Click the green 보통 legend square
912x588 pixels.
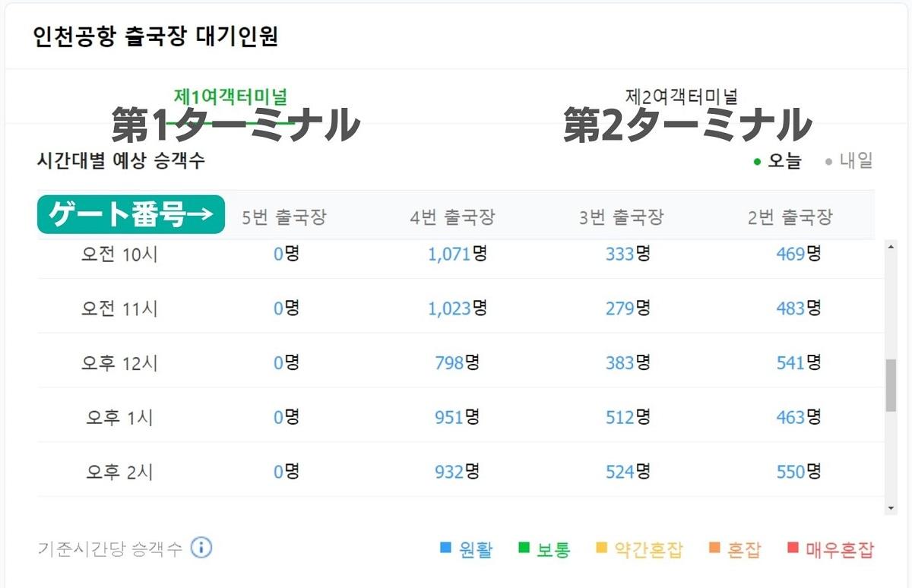coord(524,548)
